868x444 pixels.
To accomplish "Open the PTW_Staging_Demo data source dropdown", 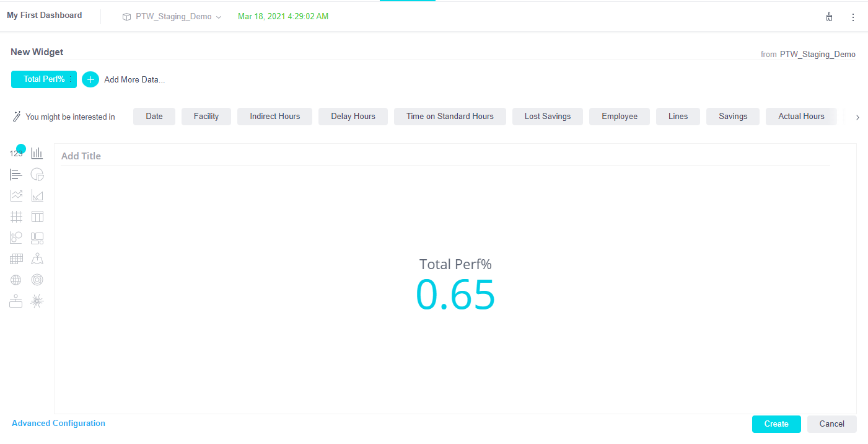I will point(173,17).
